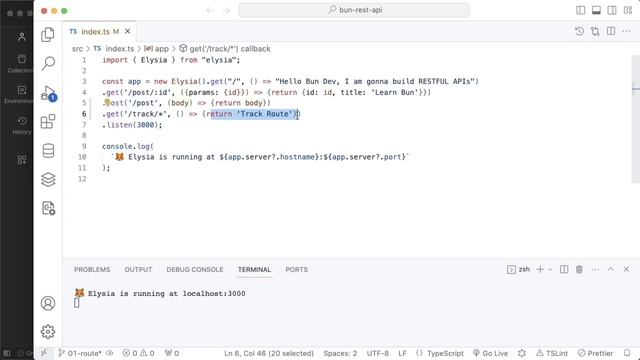This screenshot has width=640, height=360.
Task: Click the status bar icon next to the Prettier item's left neighbor TSLint
Action: pyautogui.click(x=522, y=353)
